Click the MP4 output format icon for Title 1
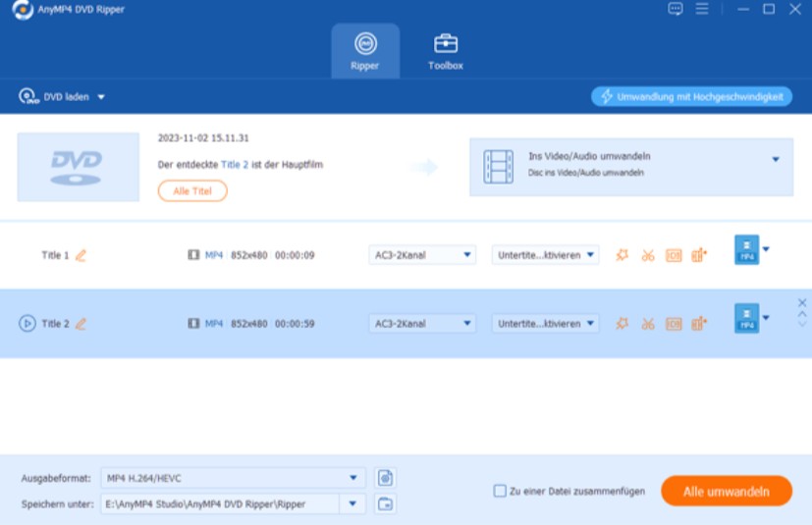Image resolution: width=812 pixels, height=525 pixels. pyautogui.click(x=746, y=250)
